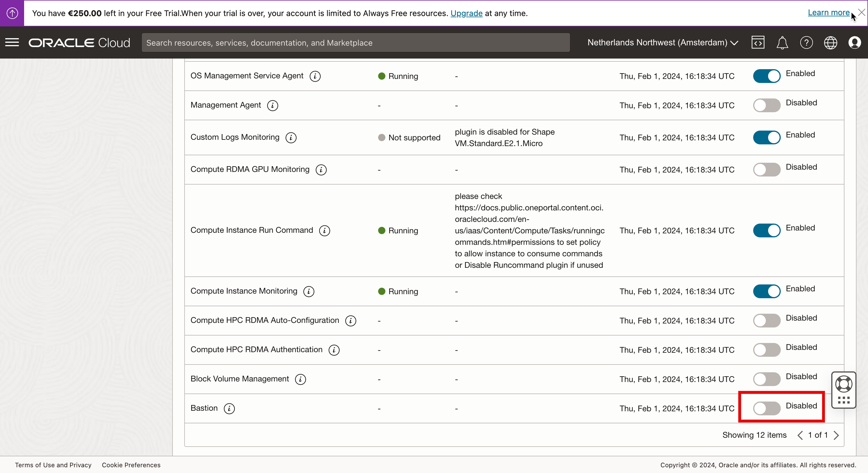Open the notifications bell
Image resolution: width=868 pixels, height=473 pixels.
point(782,43)
